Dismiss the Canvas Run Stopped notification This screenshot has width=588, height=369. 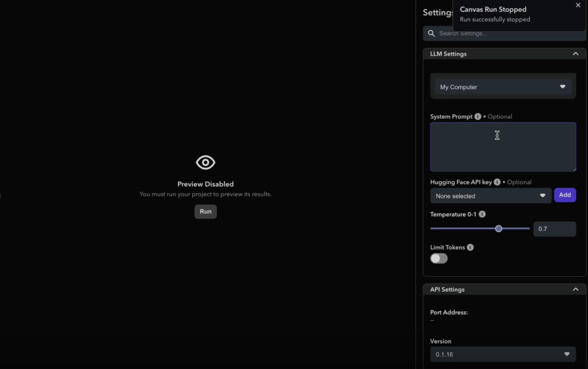click(578, 5)
